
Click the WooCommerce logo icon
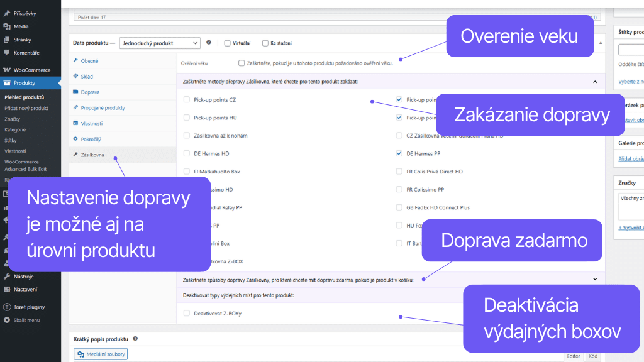point(6,70)
